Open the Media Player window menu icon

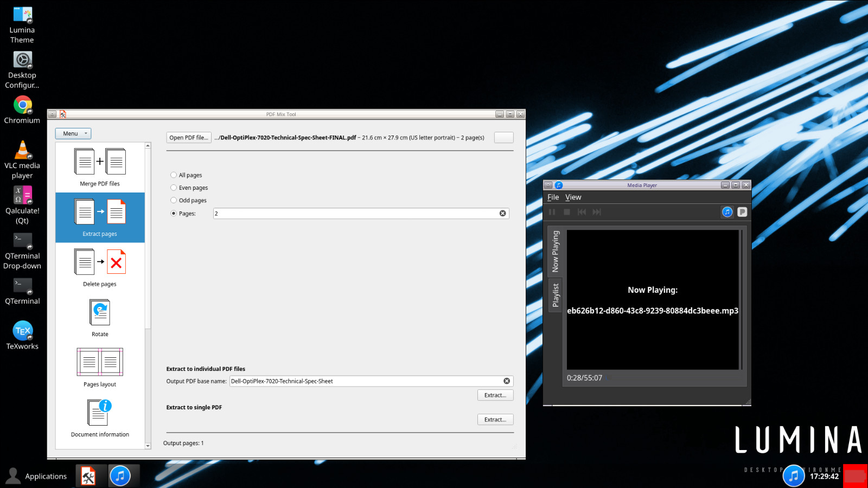(x=548, y=185)
